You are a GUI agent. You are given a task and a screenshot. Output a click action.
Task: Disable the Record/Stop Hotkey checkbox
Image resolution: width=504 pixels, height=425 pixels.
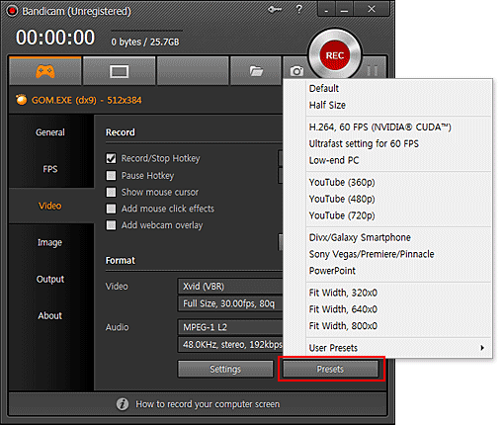[x=111, y=158]
